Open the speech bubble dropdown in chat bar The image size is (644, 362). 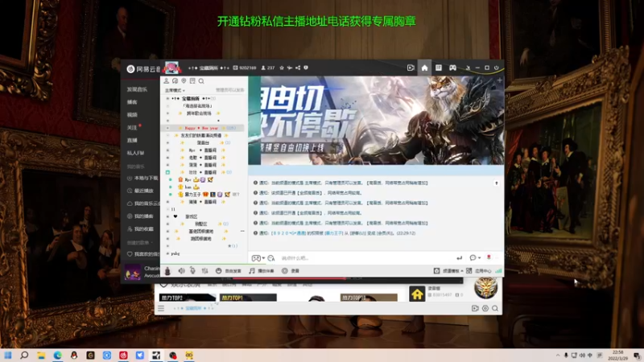(x=475, y=257)
